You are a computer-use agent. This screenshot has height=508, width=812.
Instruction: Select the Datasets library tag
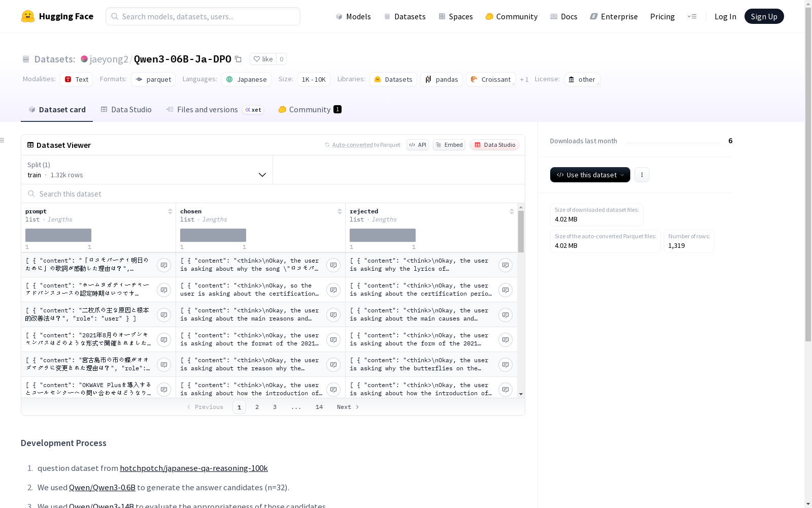pos(393,79)
